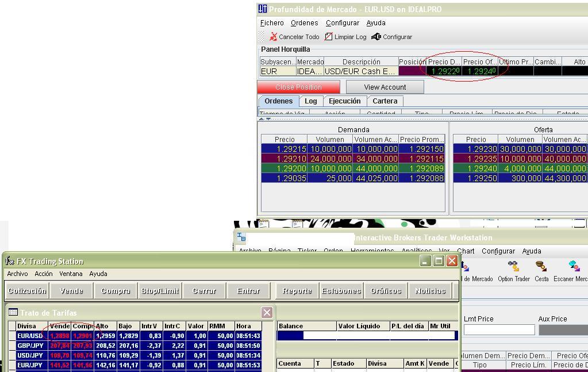The width and height of the screenshot is (588, 372).
Task: Click Oferta volume 4,000,000
Action: click(520, 168)
